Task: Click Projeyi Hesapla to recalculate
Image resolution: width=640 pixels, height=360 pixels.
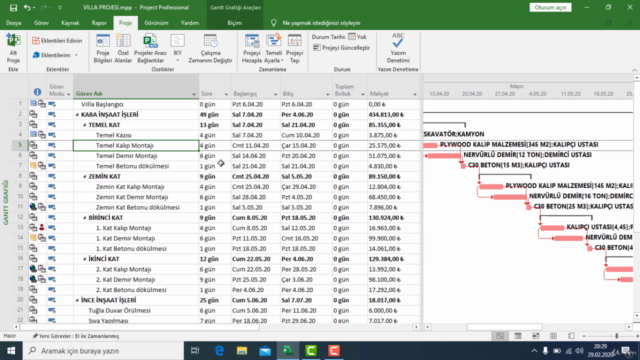Action: 252,49
